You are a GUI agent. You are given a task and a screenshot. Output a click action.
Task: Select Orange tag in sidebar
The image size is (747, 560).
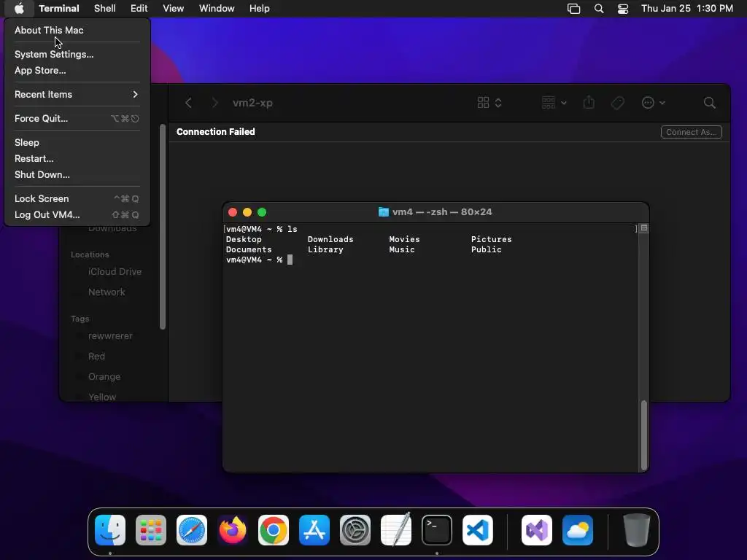point(104,377)
